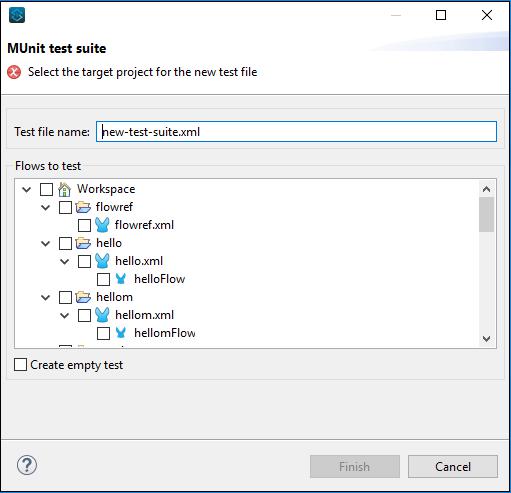Click the flowref.xml Mule file icon
The height and width of the screenshot is (493, 511).
(102, 225)
